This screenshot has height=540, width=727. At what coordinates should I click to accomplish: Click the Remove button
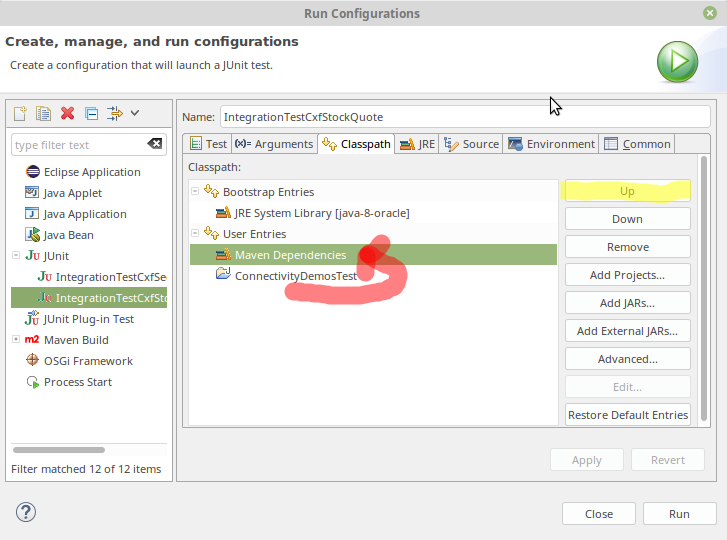[x=627, y=247]
